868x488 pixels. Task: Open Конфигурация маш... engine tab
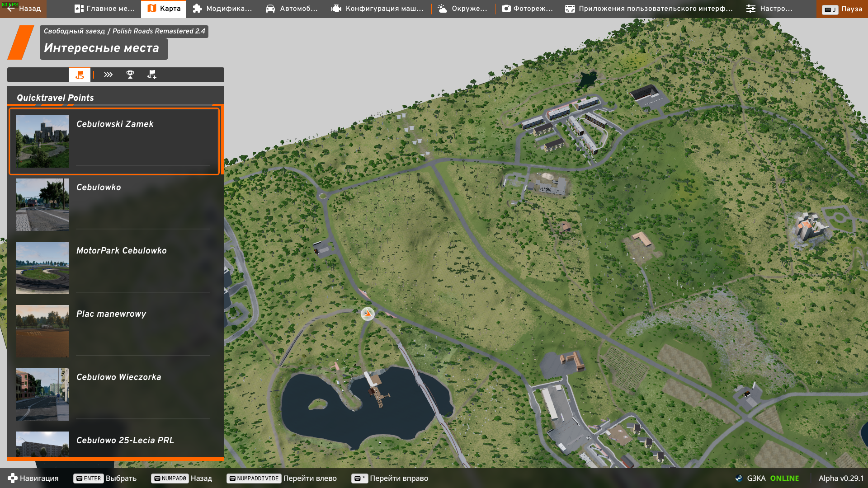(377, 9)
